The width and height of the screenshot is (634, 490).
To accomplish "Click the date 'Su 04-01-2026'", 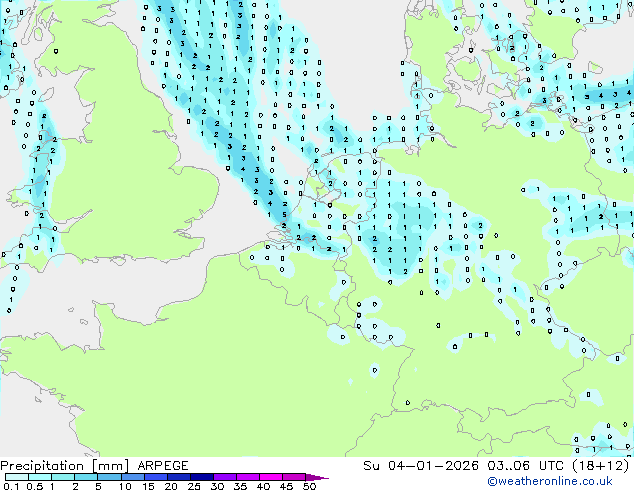I will 421,466.
